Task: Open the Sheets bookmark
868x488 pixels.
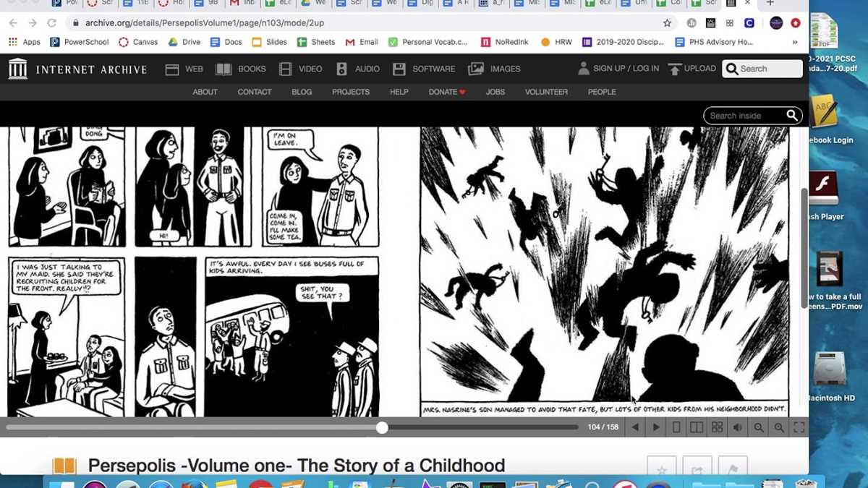Action: click(x=316, y=42)
